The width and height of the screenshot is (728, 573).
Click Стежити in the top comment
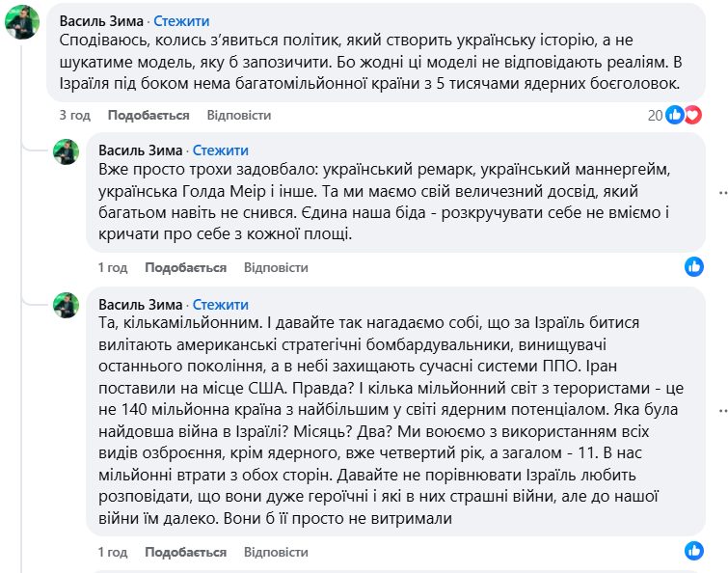[x=181, y=21]
